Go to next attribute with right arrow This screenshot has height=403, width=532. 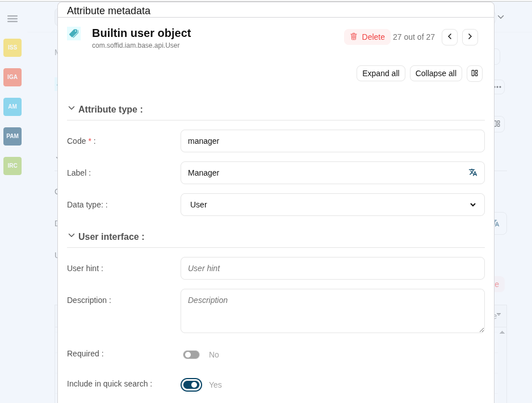click(x=470, y=37)
